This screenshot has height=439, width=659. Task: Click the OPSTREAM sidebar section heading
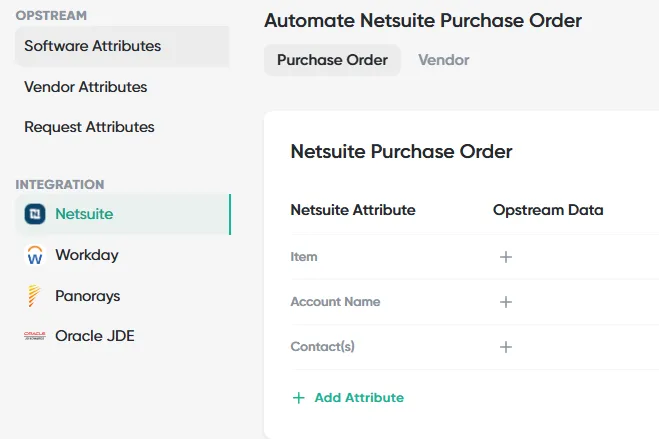pyautogui.click(x=51, y=16)
